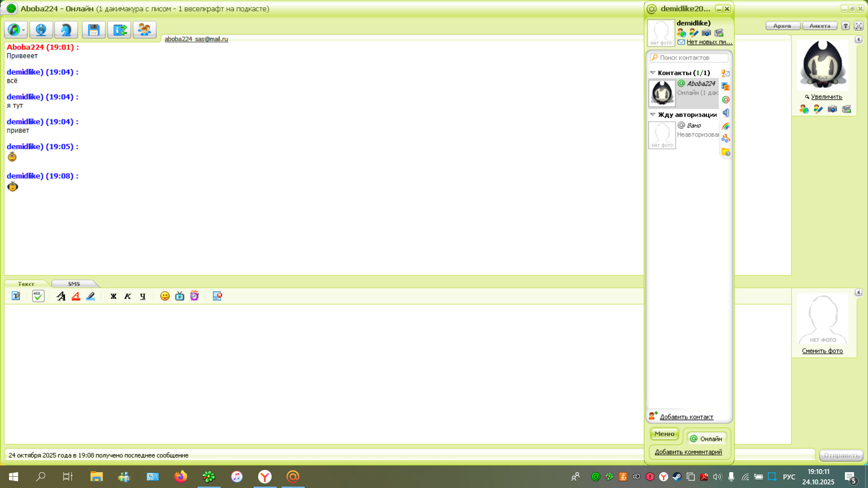
Task: Click the TV multimedia animation icon
Action: (x=179, y=296)
